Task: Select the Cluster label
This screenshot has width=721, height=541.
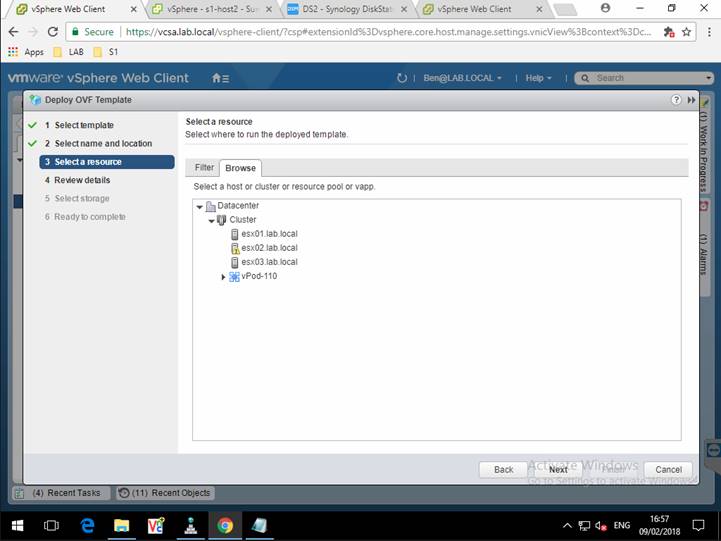Action: click(x=243, y=220)
